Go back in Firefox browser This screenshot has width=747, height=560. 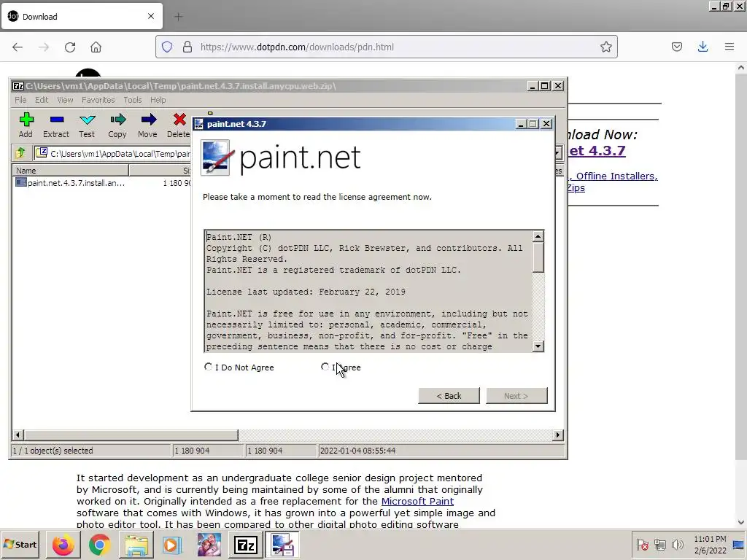coord(18,47)
